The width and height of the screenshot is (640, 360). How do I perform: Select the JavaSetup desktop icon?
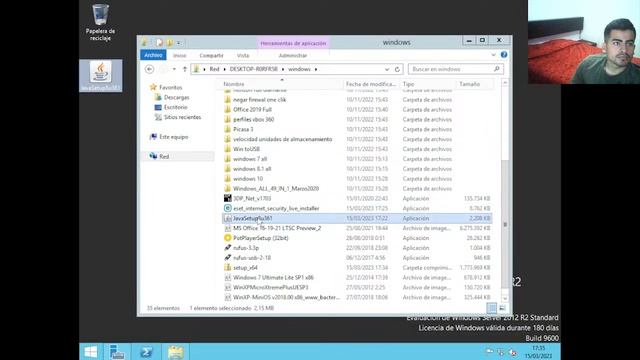[100, 76]
